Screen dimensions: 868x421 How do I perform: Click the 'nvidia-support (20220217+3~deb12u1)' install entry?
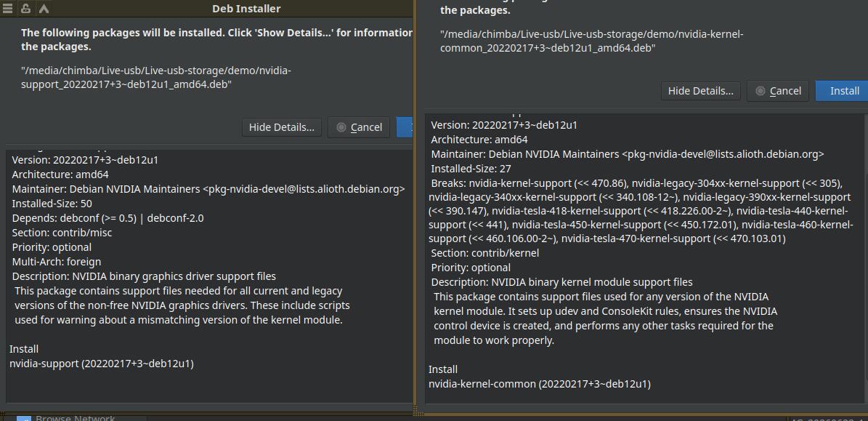tap(102, 364)
